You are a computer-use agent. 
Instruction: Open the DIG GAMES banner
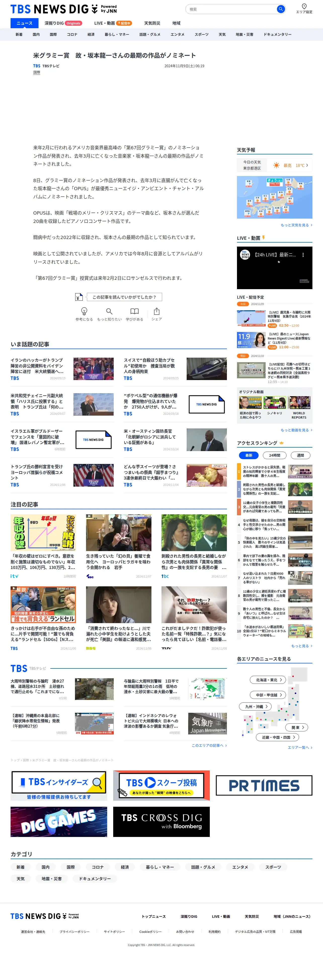point(59,822)
